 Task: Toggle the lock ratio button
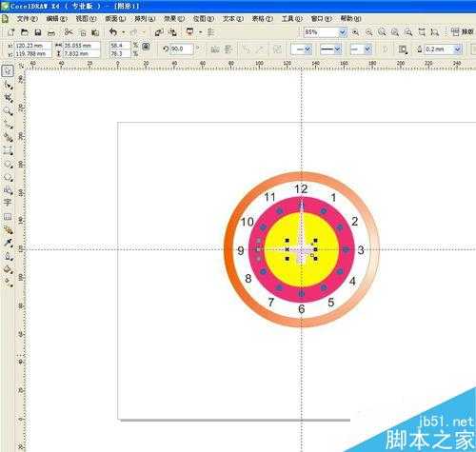(x=146, y=47)
